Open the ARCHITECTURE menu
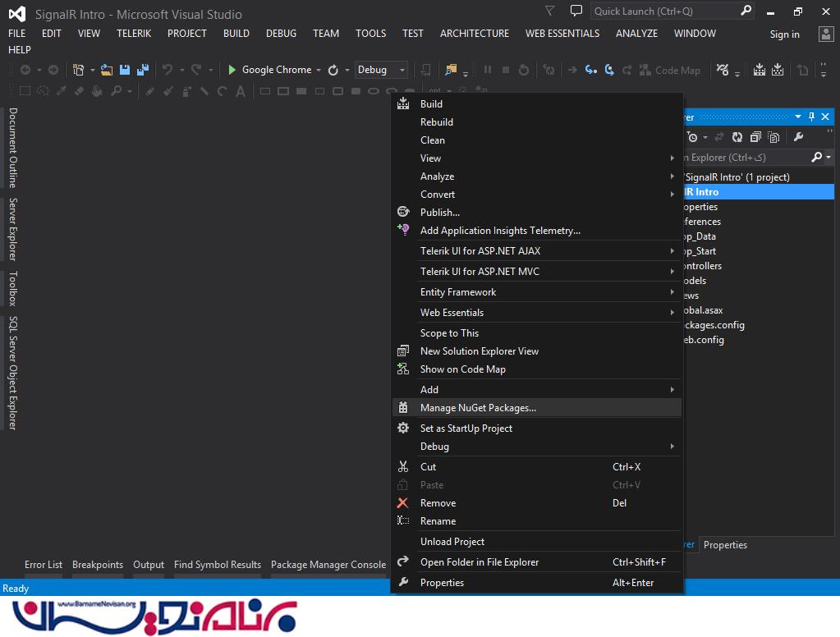The image size is (840, 637). click(474, 33)
